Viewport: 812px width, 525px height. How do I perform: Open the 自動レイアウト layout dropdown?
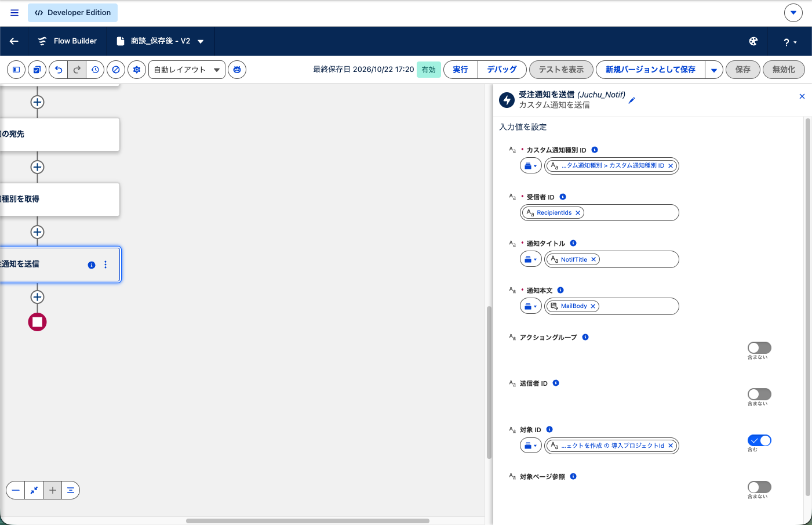pos(187,70)
